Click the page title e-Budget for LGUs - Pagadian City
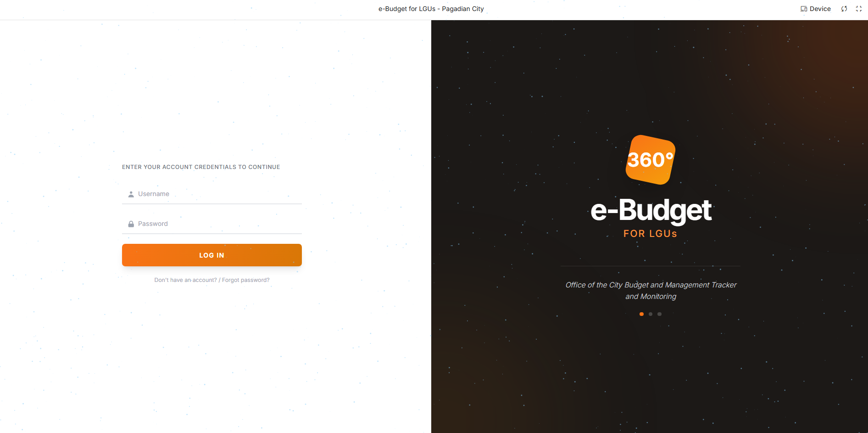The height and width of the screenshot is (433, 868). coord(431,9)
